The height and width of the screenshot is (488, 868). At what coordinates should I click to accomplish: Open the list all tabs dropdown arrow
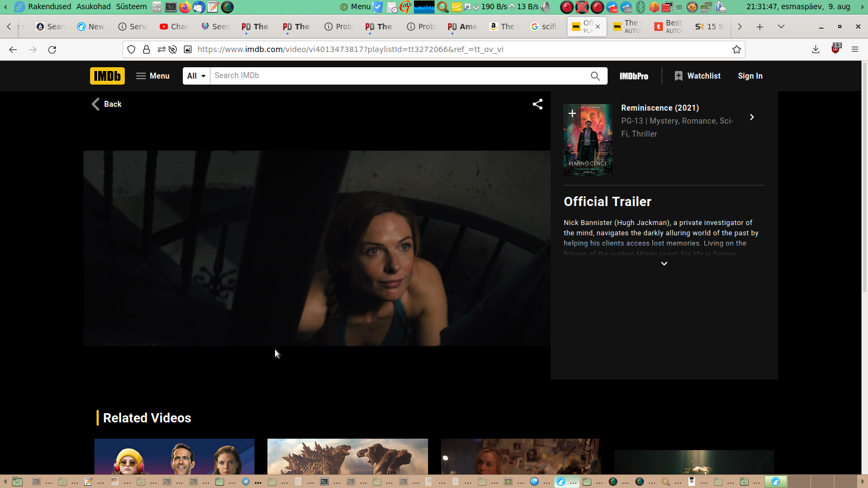coord(781,27)
